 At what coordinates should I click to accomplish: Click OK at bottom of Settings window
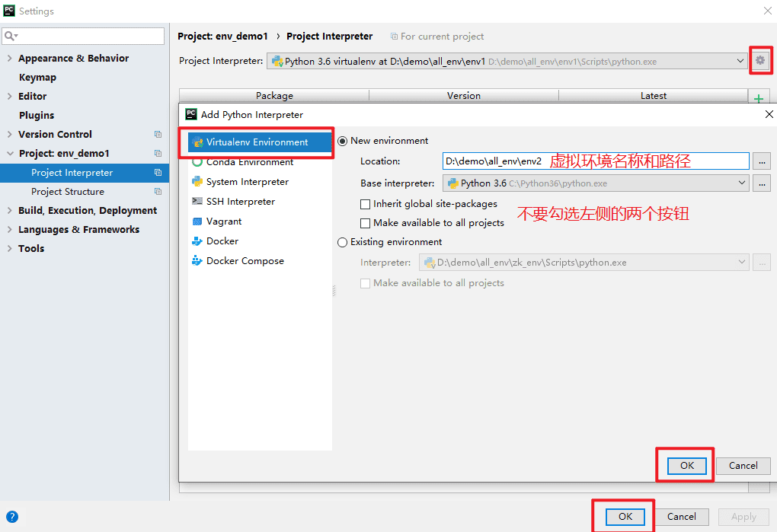tap(625, 517)
